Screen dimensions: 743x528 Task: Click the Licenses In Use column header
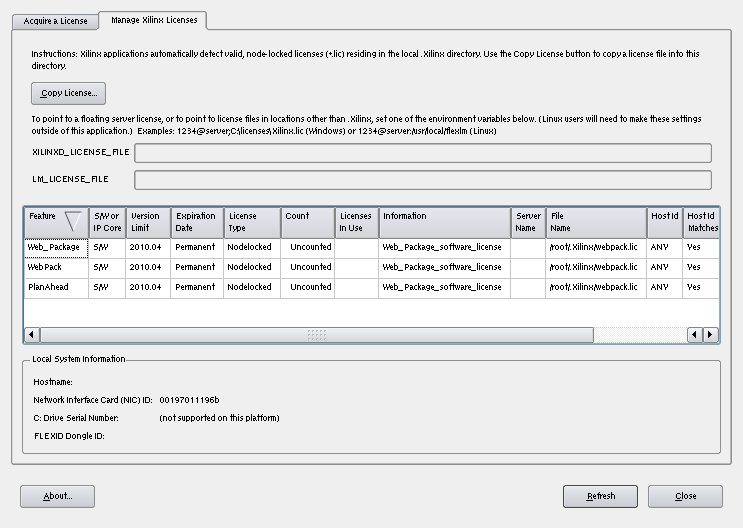[x=357, y=222]
